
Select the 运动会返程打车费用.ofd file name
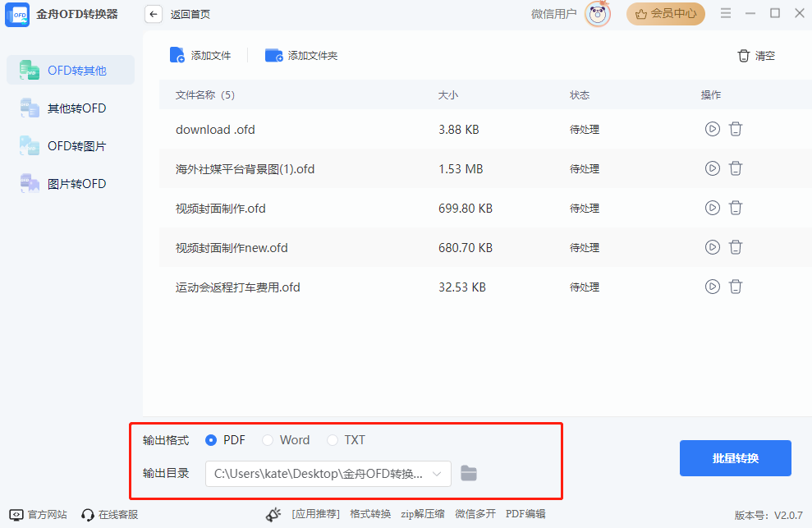click(238, 287)
